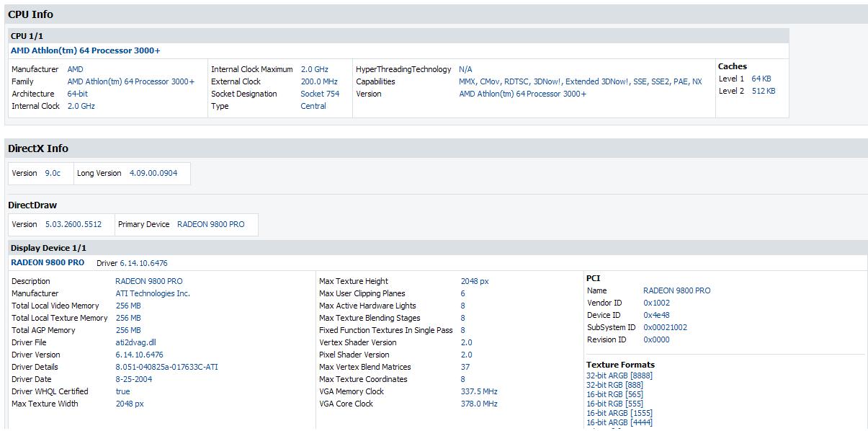Click Level 2 cache value 512 KB

click(x=764, y=91)
